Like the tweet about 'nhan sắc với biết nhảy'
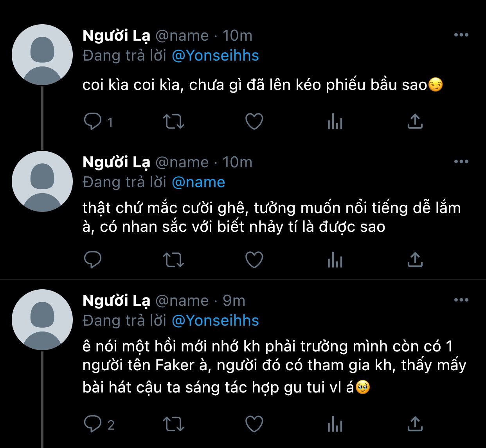 tap(254, 260)
